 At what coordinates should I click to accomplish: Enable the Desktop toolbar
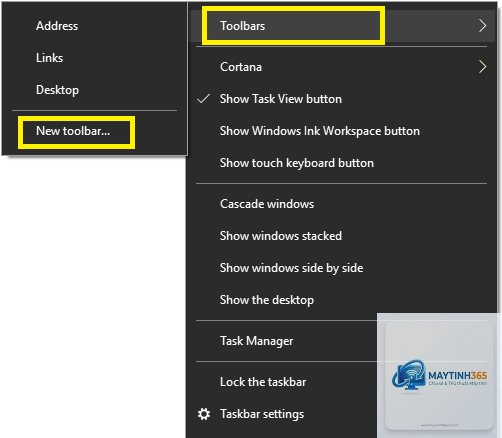coord(95,90)
